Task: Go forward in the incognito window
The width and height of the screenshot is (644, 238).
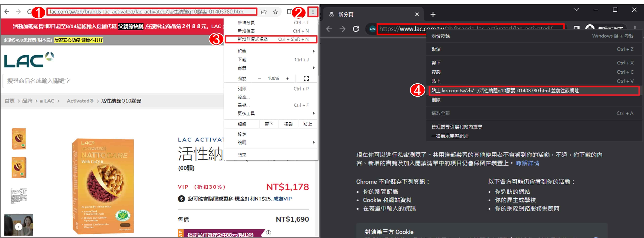Action: (x=342, y=29)
